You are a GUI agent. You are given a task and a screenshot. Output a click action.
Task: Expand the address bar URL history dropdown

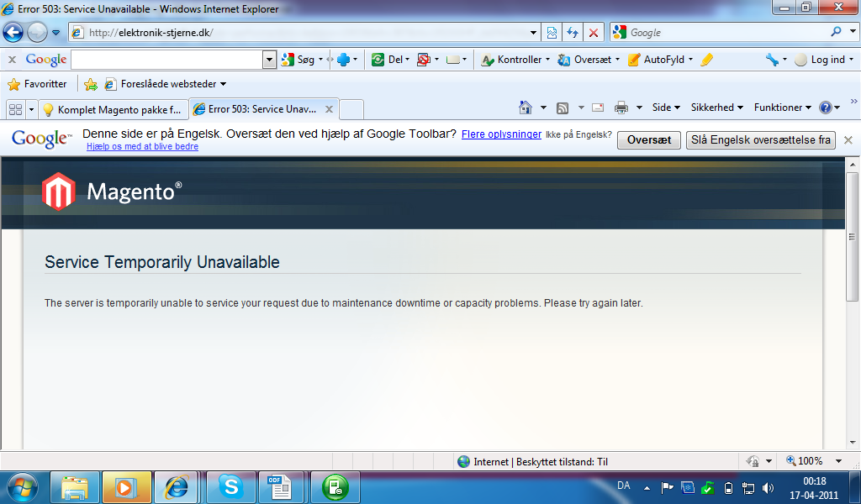(x=533, y=33)
